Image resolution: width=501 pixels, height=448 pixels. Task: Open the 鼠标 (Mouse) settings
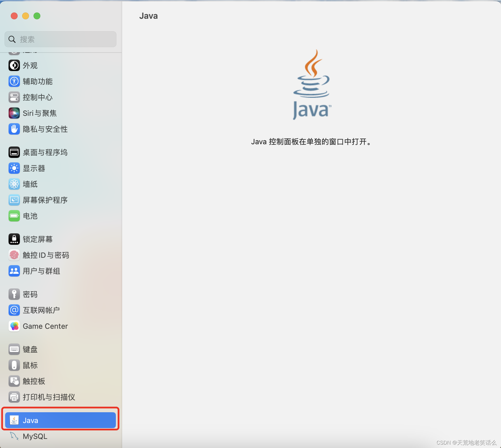click(x=30, y=365)
